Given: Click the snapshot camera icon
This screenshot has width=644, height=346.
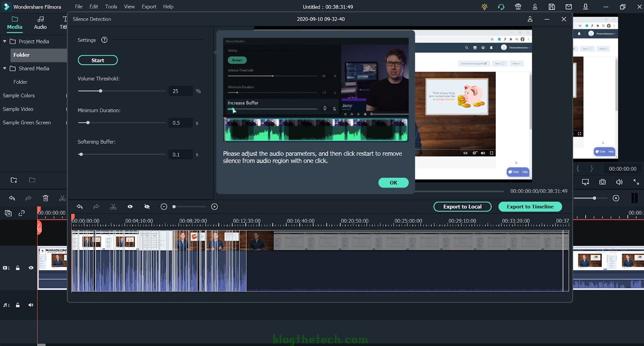Looking at the screenshot, I should [602, 182].
